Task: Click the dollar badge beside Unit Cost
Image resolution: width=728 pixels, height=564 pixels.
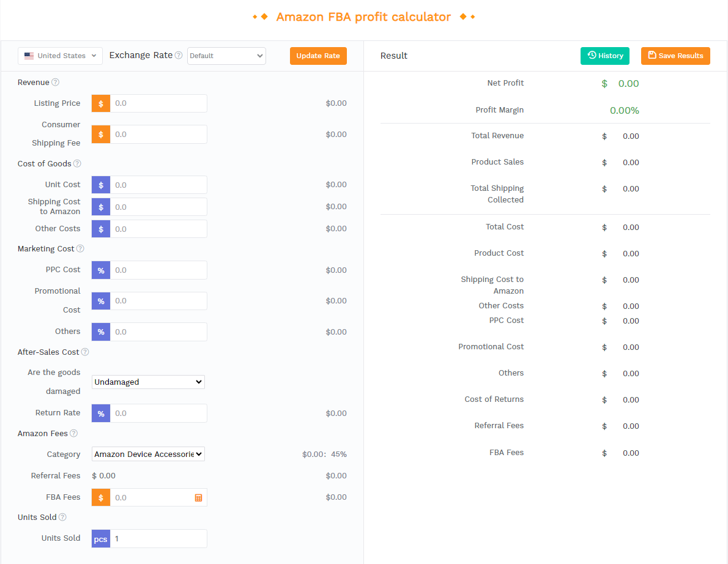Action: coord(101,185)
